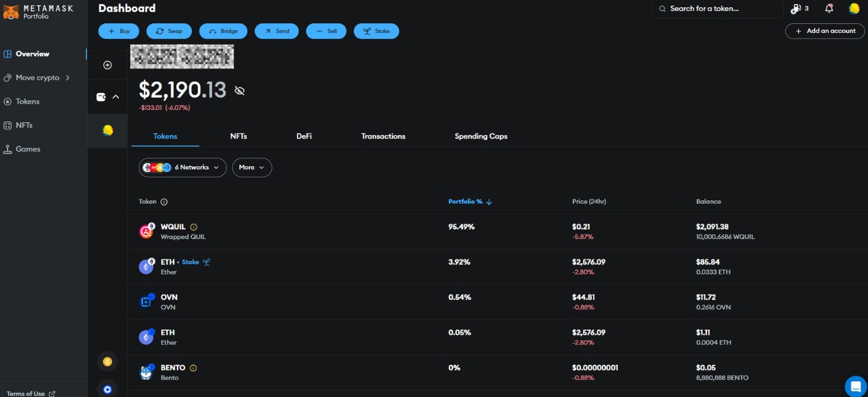Click the BENTO token warning icon
The image size is (868, 397).
pyautogui.click(x=193, y=368)
